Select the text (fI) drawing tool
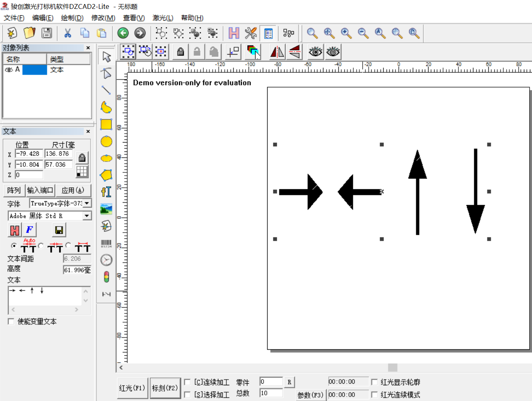532x401 pixels. (x=106, y=192)
